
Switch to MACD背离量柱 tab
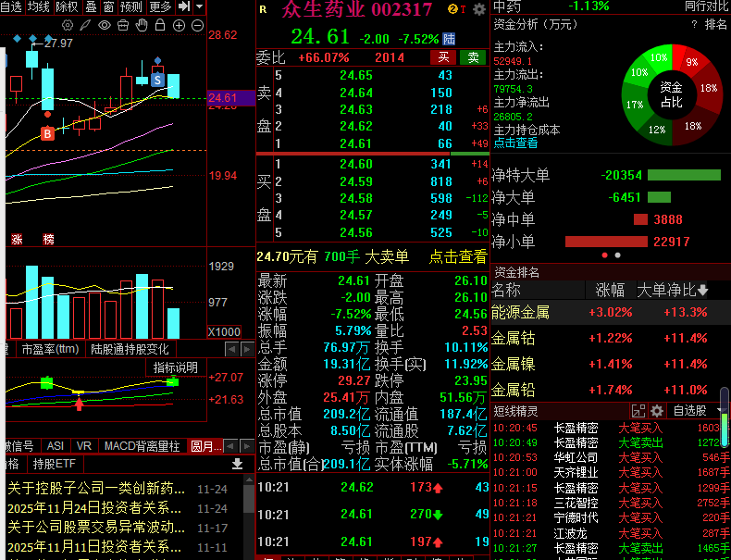tap(142, 446)
